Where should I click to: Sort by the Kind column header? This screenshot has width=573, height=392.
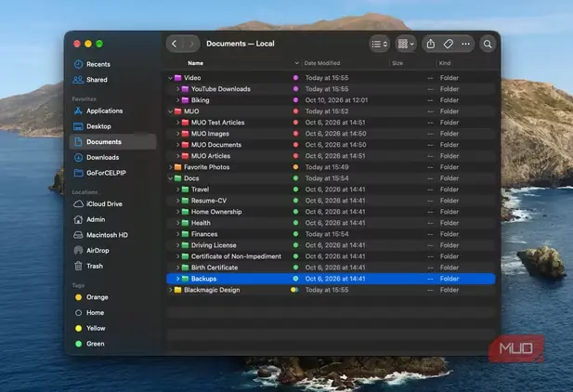(445, 63)
